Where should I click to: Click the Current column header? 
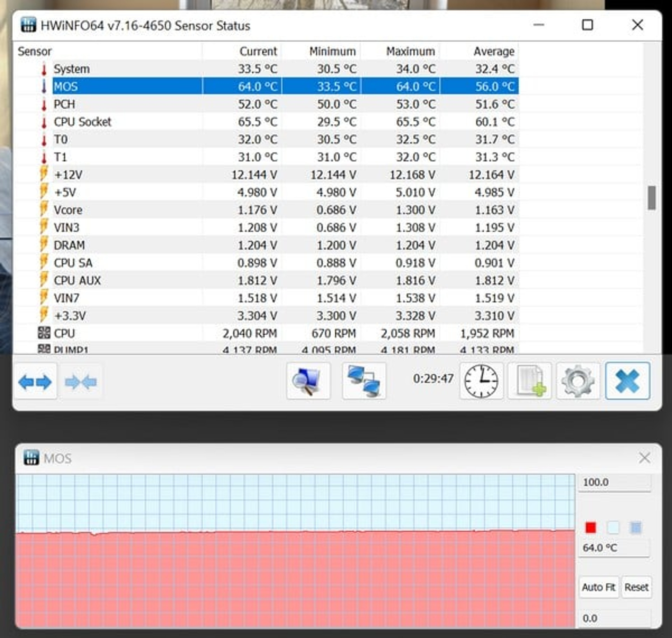[x=242, y=51]
